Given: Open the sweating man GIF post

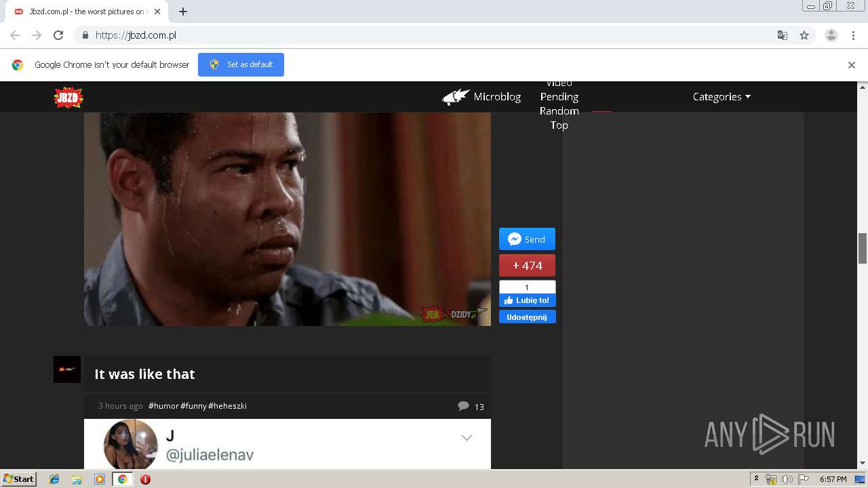Looking at the screenshot, I should (288, 219).
